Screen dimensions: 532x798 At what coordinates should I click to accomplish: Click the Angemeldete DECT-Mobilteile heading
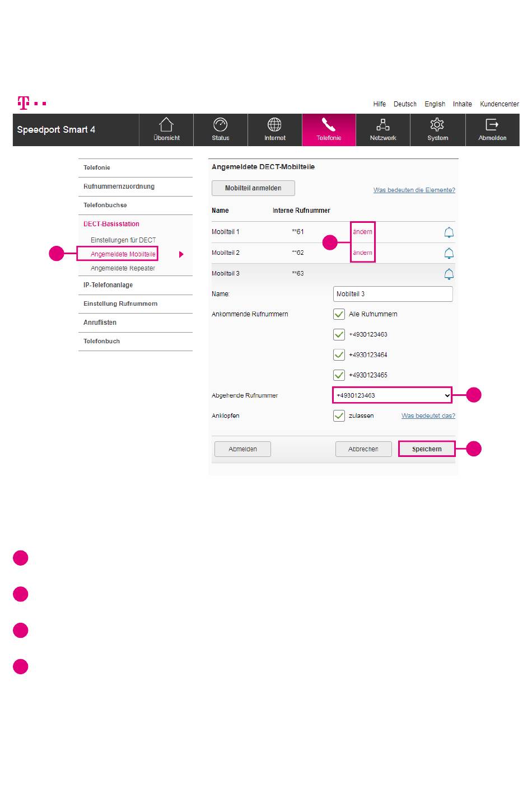263,167
